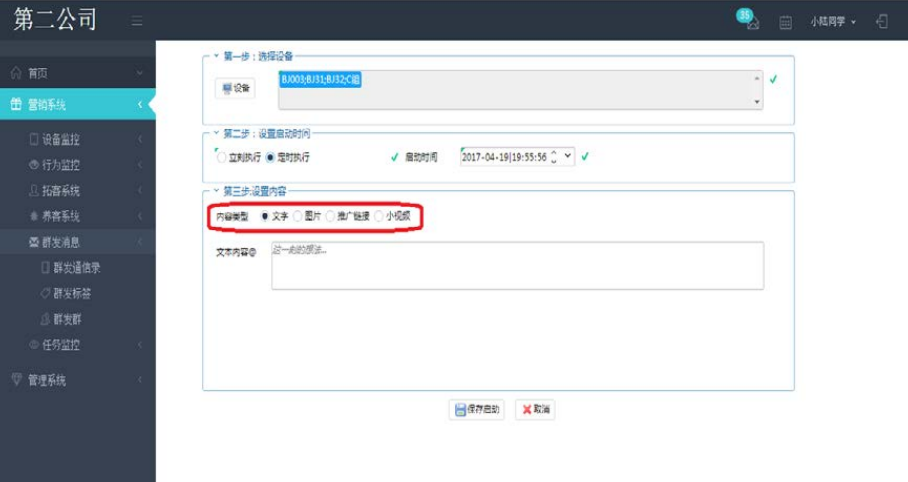
Task: Click the 启动时间 spinner arrows
Action: click(x=554, y=156)
